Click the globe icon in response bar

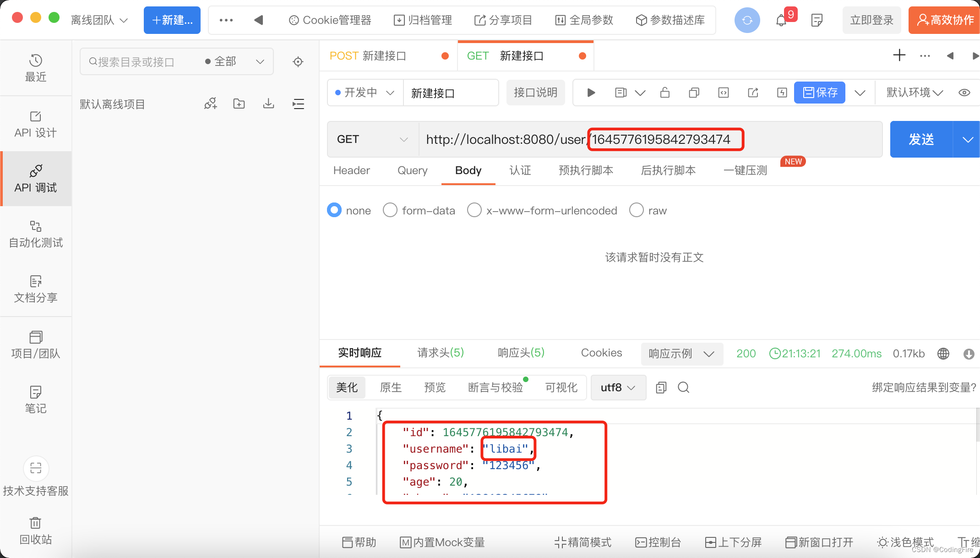tap(943, 354)
